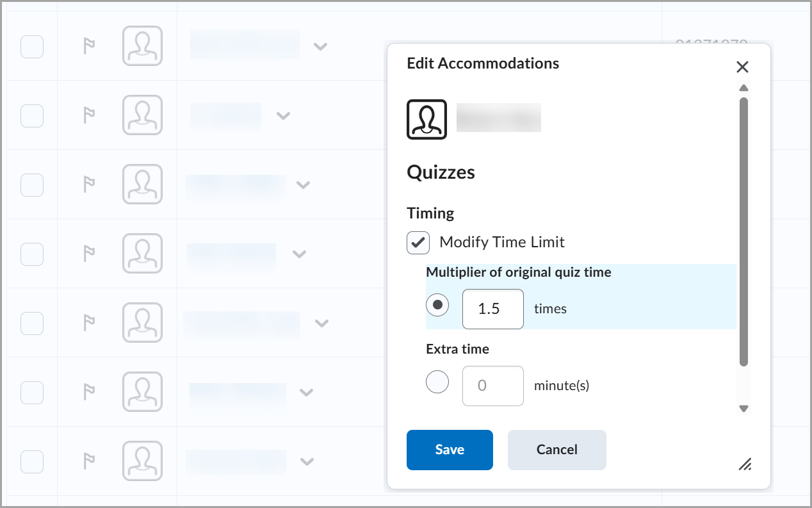
Task: Click the profile icon on the last visible row
Action: coord(142,461)
